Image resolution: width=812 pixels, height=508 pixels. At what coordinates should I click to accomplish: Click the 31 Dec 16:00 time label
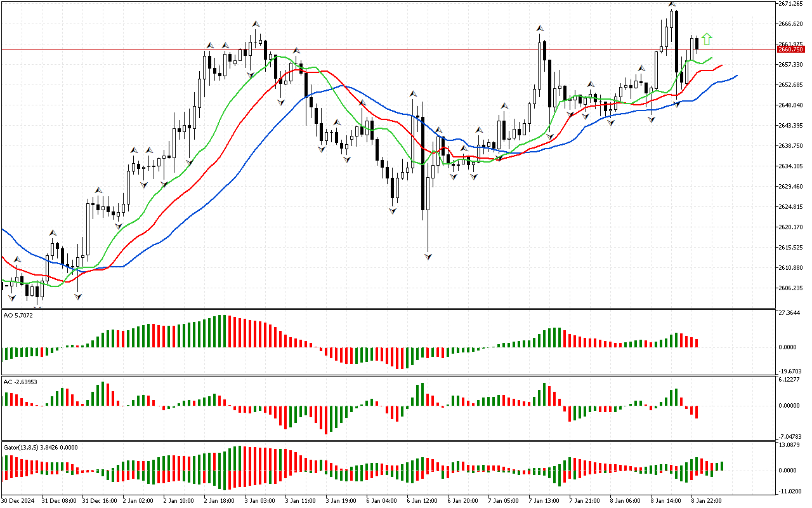coord(101,501)
